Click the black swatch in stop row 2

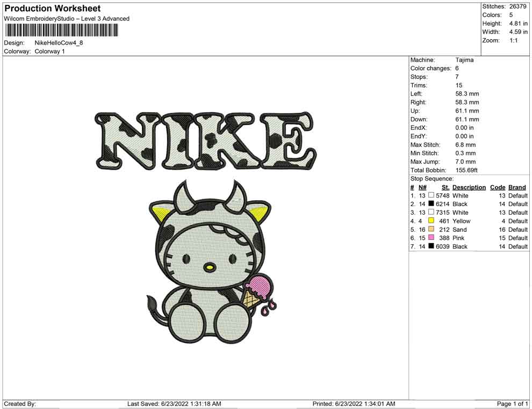[x=431, y=203]
